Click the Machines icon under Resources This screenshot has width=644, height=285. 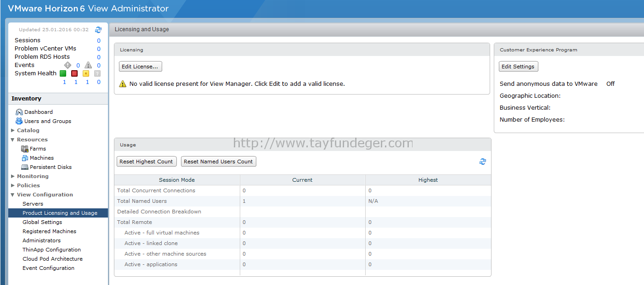(x=25, y=158)
